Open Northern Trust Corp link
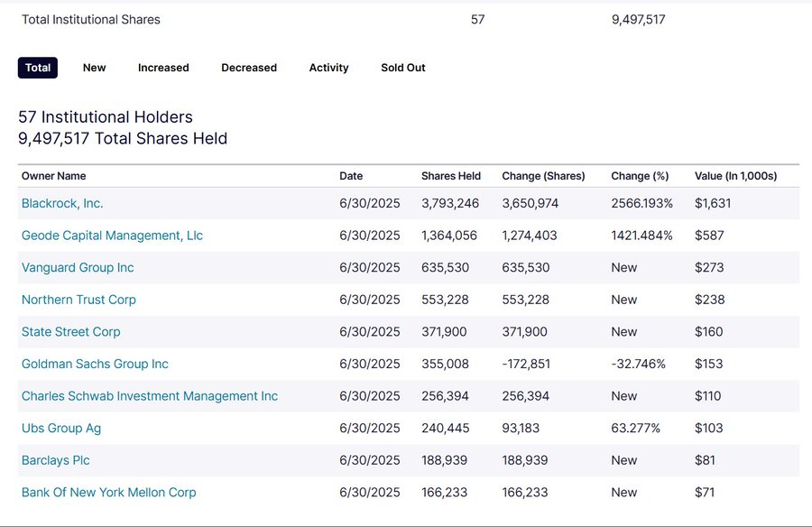Image resolution: width=812 pixels, height=527 pixels. pyautogui.click(x=78, y=300)
